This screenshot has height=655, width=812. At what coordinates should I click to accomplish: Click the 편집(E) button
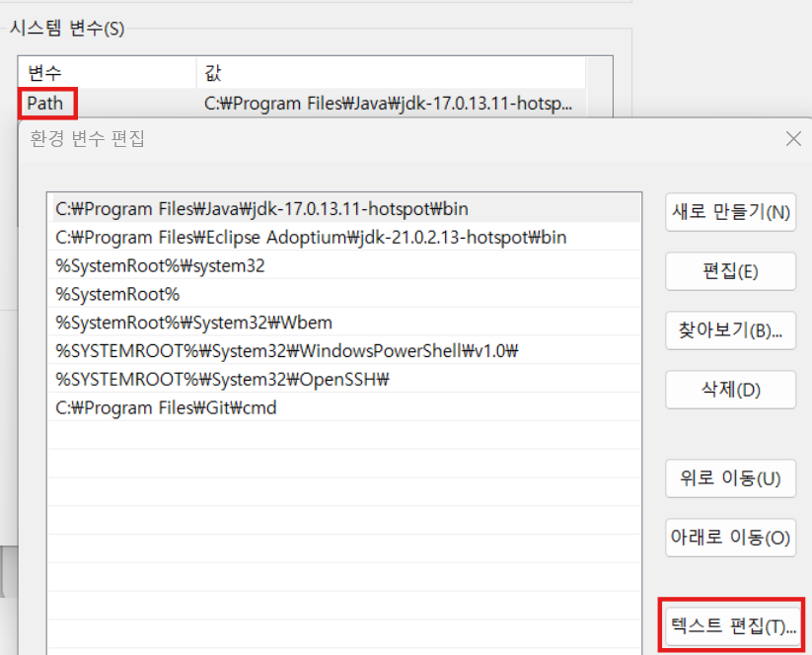[x=730, y=271]
